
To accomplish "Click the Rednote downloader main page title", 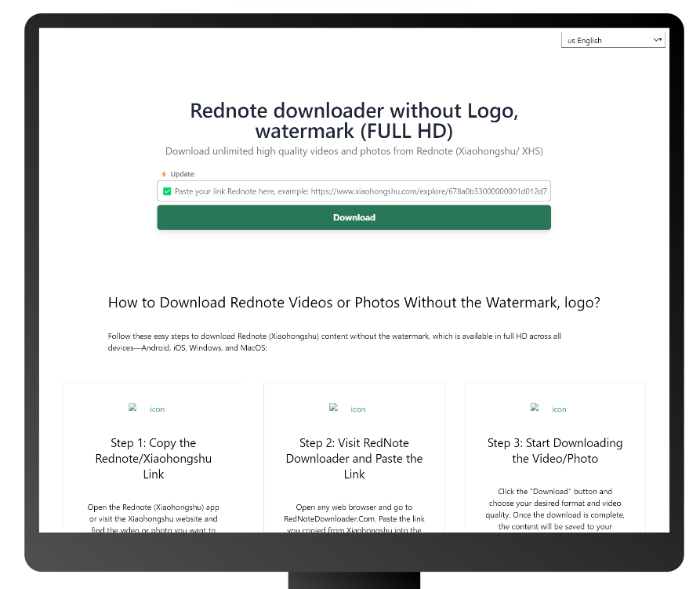I will coord(354,120).
